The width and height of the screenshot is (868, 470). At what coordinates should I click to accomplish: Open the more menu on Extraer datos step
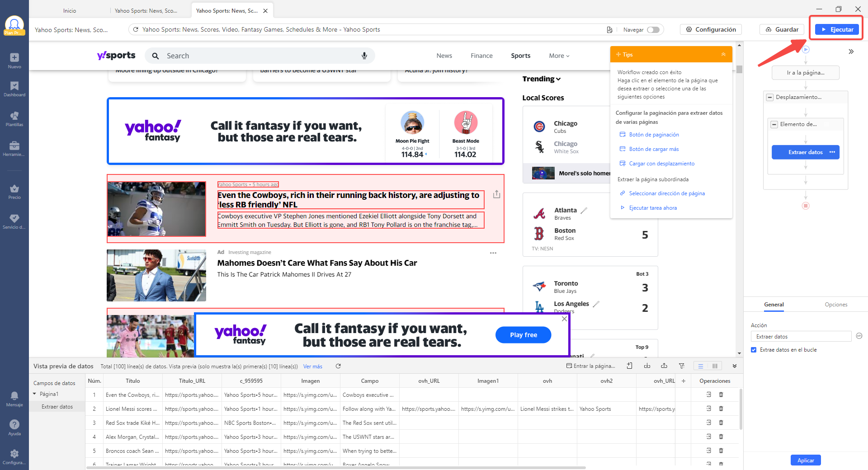(832, 152)
